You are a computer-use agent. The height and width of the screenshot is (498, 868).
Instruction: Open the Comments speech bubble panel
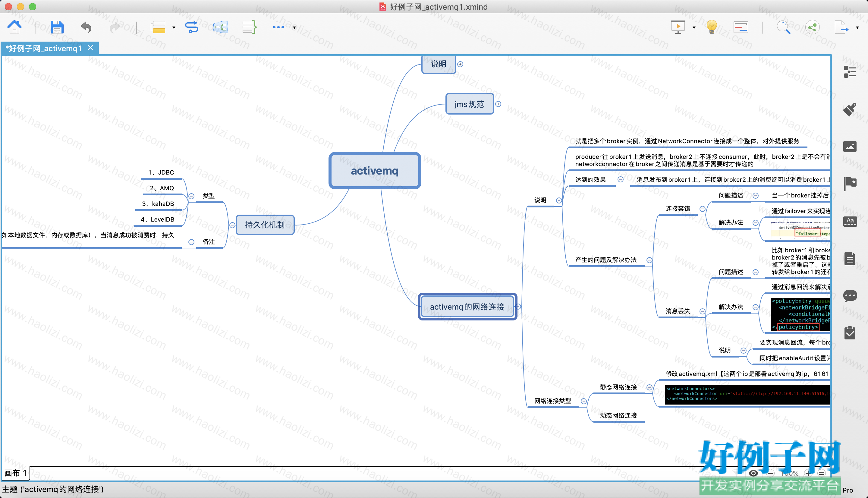[x=850, y=296]
